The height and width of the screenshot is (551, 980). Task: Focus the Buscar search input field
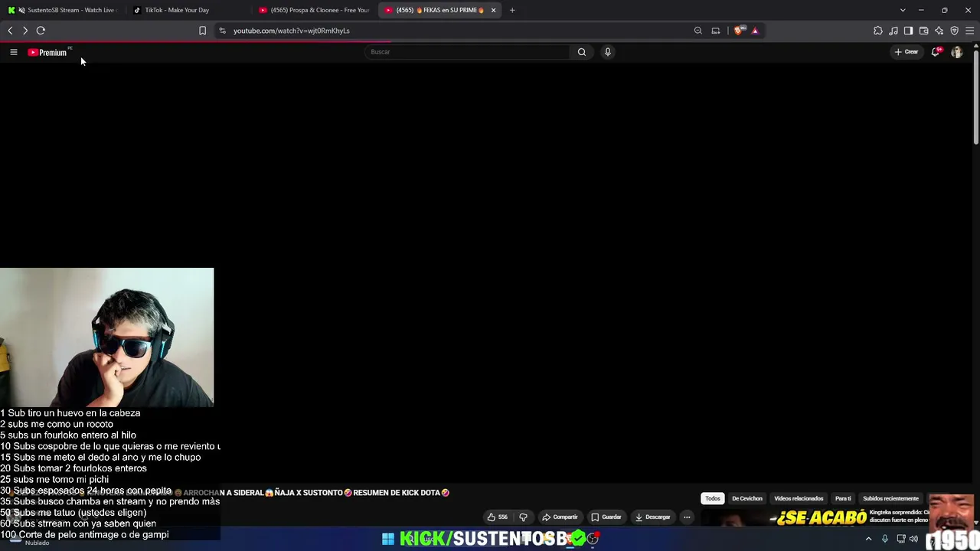click(467, 52)
